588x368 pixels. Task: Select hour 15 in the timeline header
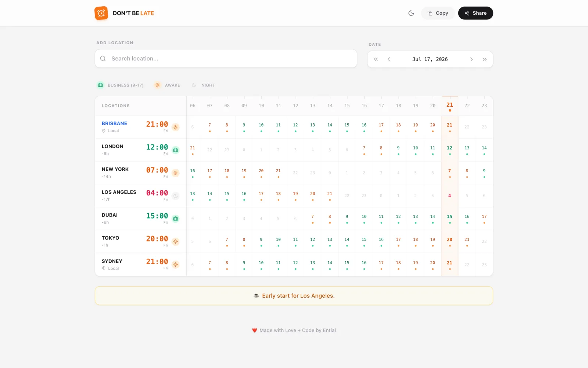pos(347,106)
